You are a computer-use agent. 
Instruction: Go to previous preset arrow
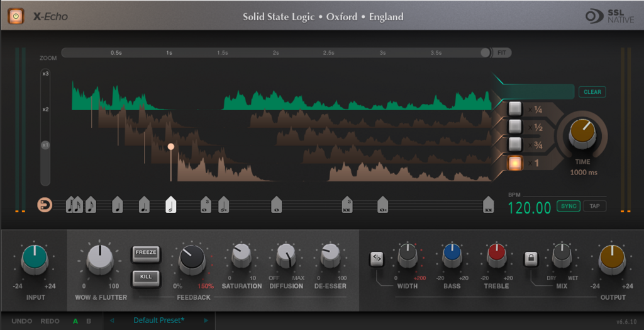coord(112,321)
